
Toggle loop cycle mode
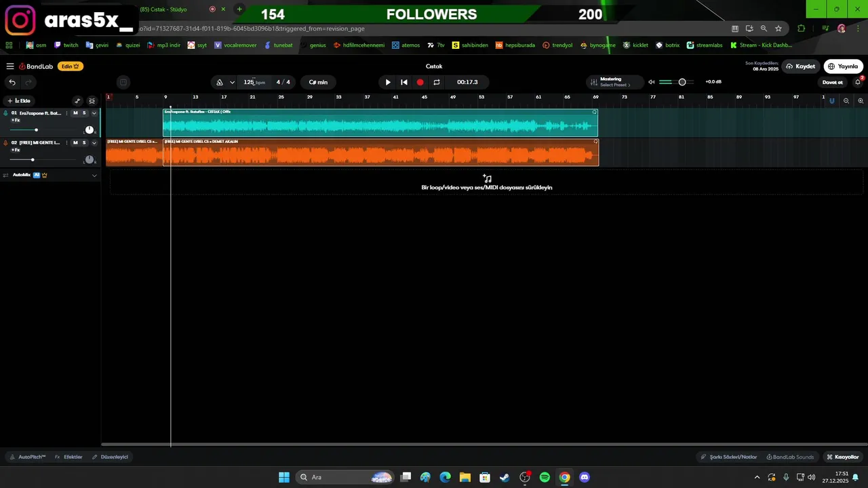[x=437, y=82]
